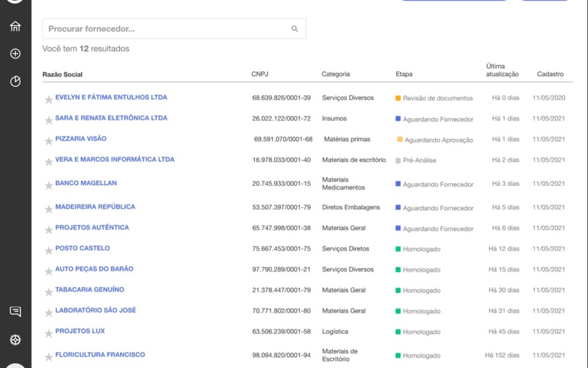
Task: Click category Diretos Embalagens
Action: (x=351, y=207)
